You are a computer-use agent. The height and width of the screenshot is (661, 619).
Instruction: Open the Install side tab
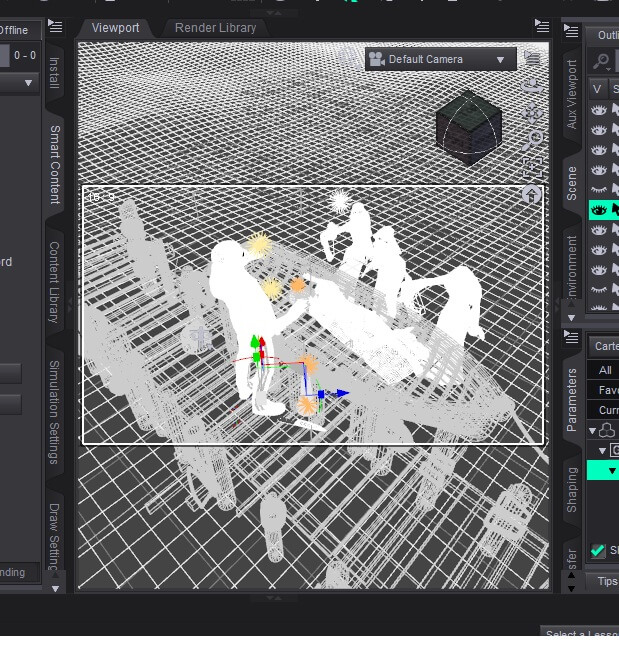click(x=55, y=73)
